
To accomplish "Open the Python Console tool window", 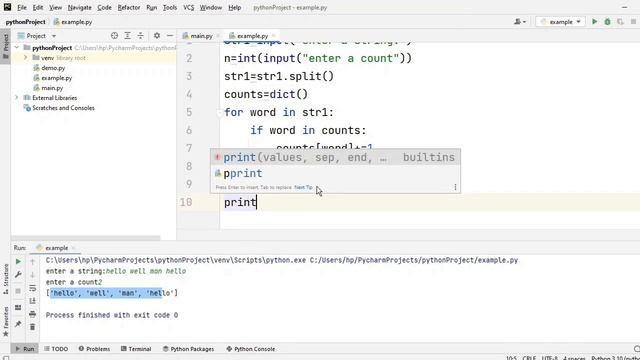I will [x=251, y=349].
